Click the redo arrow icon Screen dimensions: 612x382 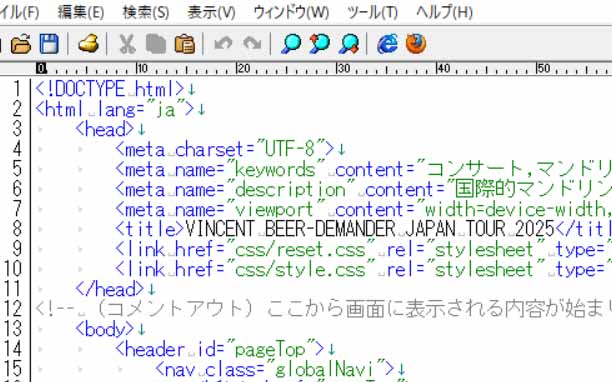pos(252,44)
